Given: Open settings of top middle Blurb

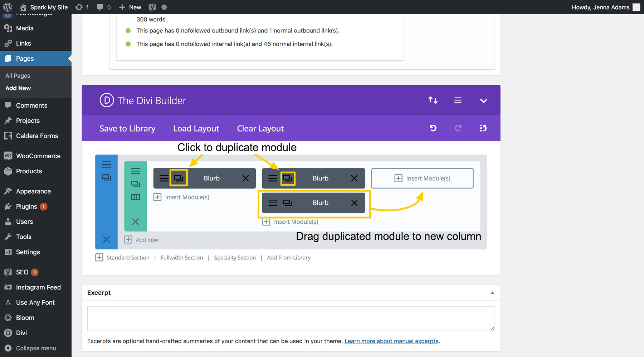Looking at the screenshot, I should [273, 178].
